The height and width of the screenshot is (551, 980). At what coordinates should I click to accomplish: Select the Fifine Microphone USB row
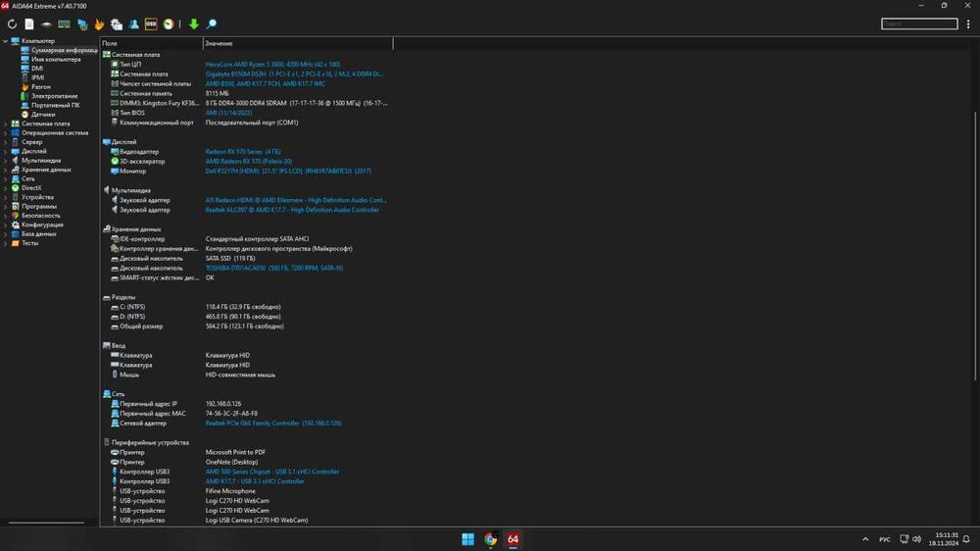click(x=246, y=491)
